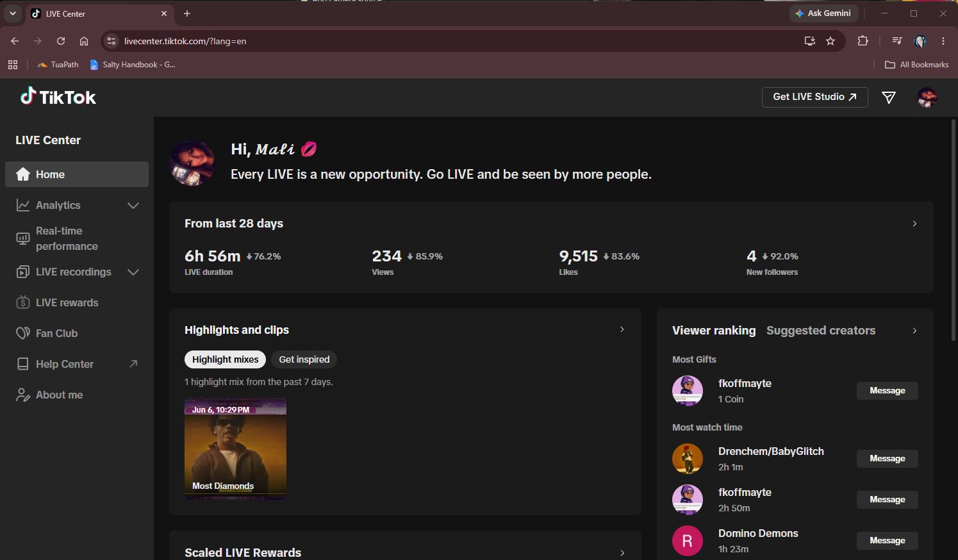Go back with the browser back arrow
This screenshot has width=958, height=560.
(15, 41)
